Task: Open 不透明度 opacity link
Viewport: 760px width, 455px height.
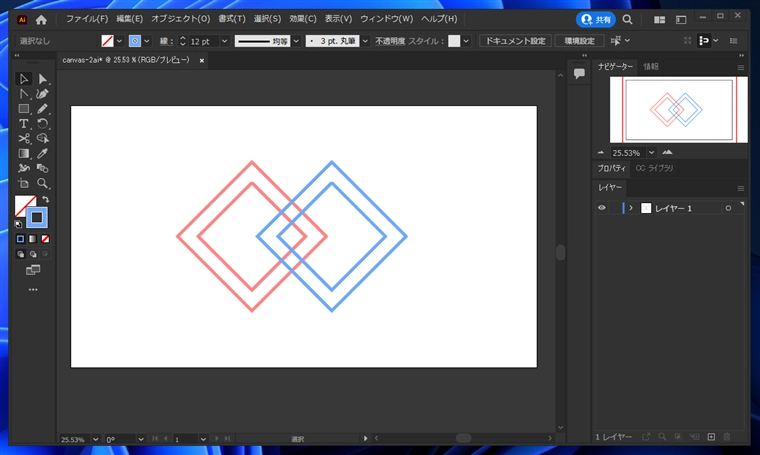Action: pyautogui.click(x=390, y=41)
